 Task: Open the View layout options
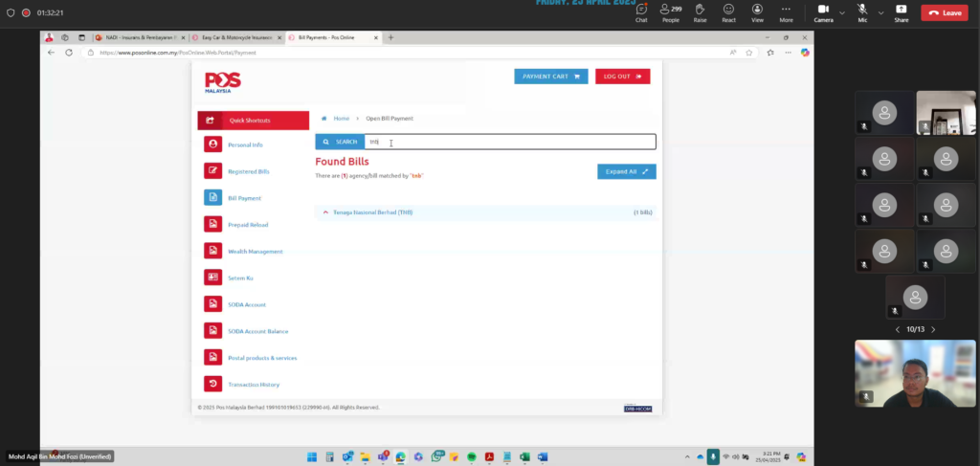758,12
